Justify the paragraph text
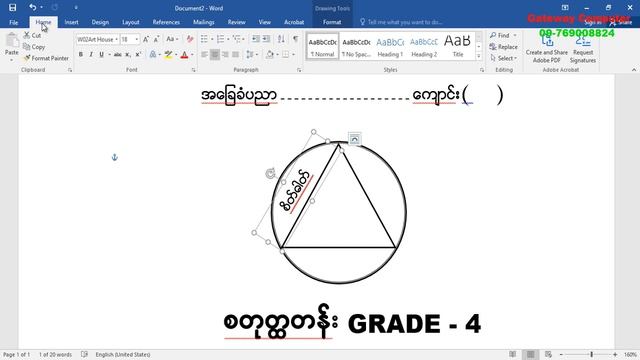Screen dimensions: 640x360 click(236, 55)
